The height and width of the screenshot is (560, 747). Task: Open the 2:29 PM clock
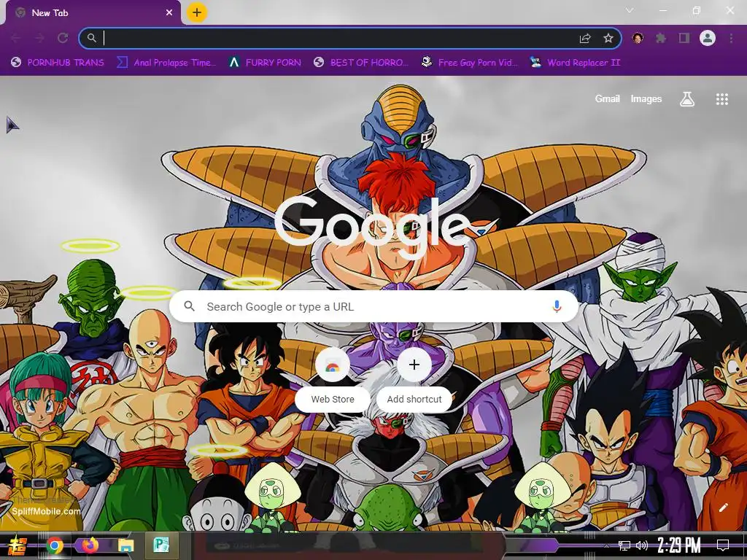[x=679, y=545]
